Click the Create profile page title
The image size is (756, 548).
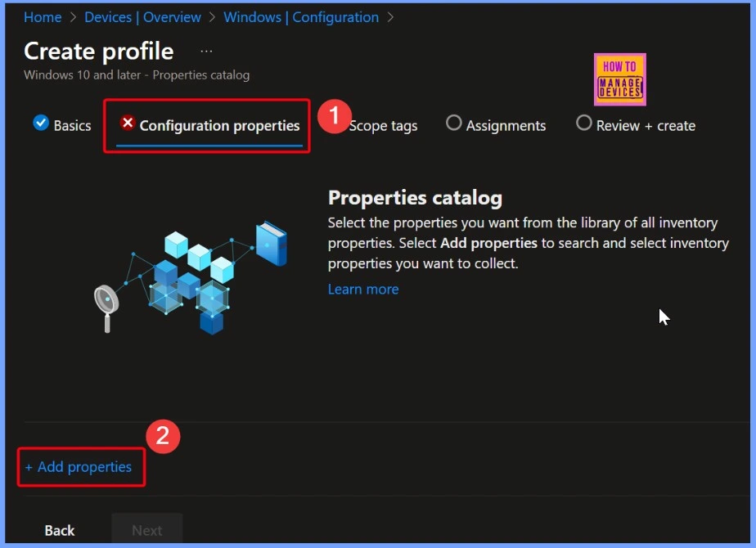tap(99, 51)
